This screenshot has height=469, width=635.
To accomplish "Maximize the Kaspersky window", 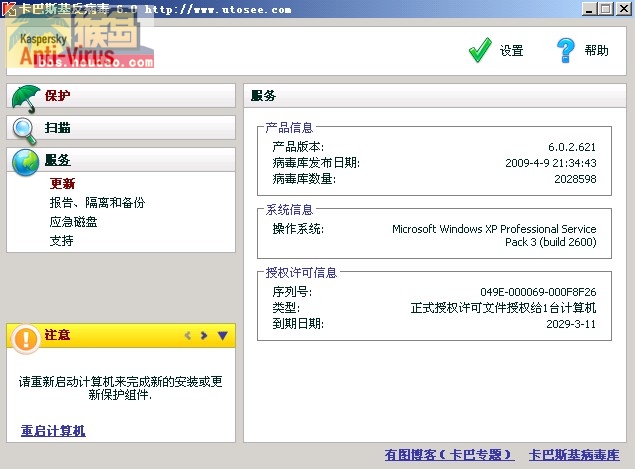I will click(606, 9).
